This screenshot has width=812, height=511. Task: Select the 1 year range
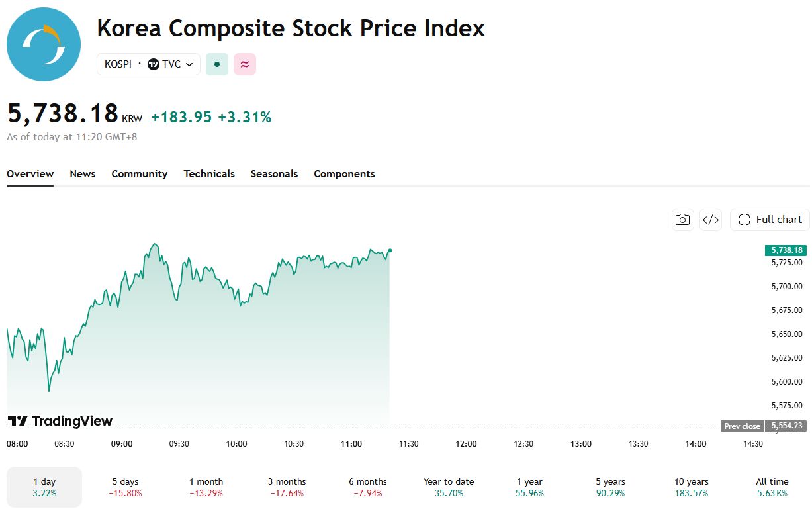[529, 487]
